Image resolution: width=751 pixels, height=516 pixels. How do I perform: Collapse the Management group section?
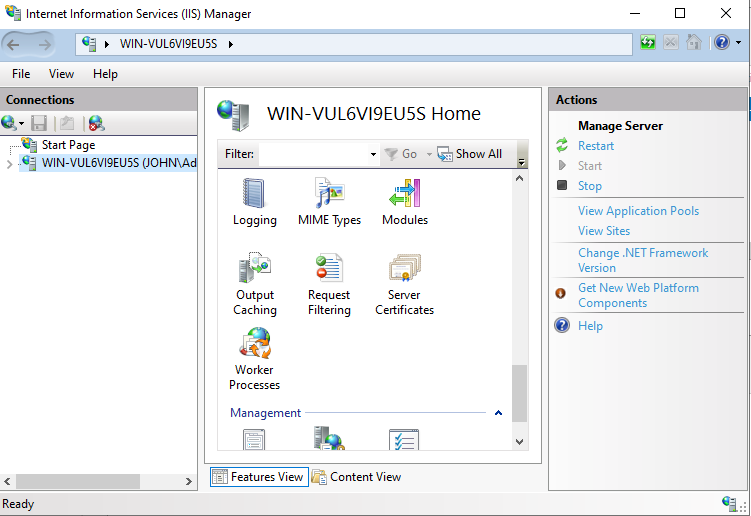click(498, 413)
